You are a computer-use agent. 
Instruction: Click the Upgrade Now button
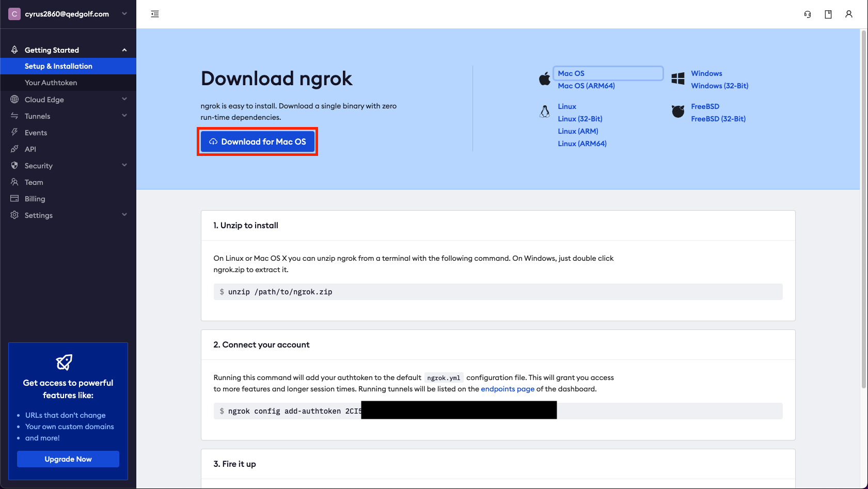coord(68,459)
